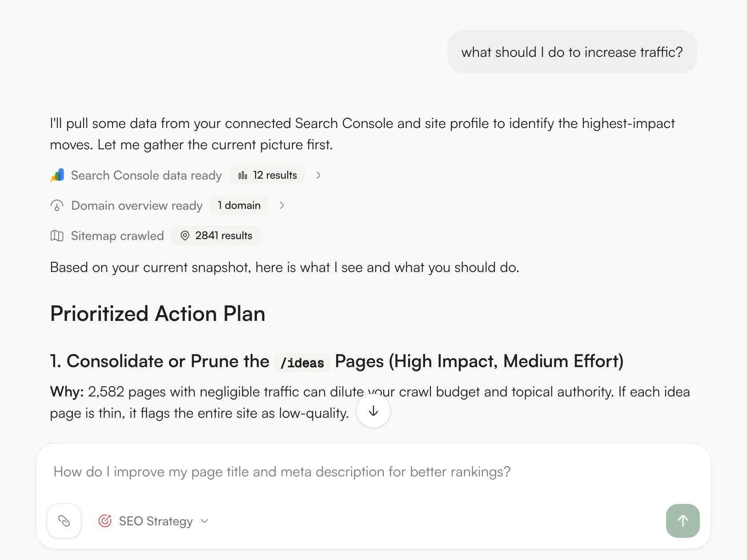Open the 1 domain badge
This screenshot has width=747, height=560.
pos(239,205)
